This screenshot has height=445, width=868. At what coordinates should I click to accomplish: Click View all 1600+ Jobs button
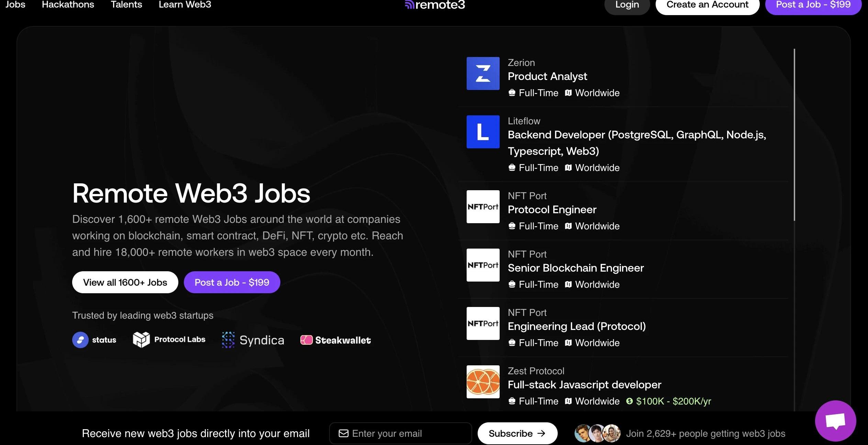click(125, 282)
